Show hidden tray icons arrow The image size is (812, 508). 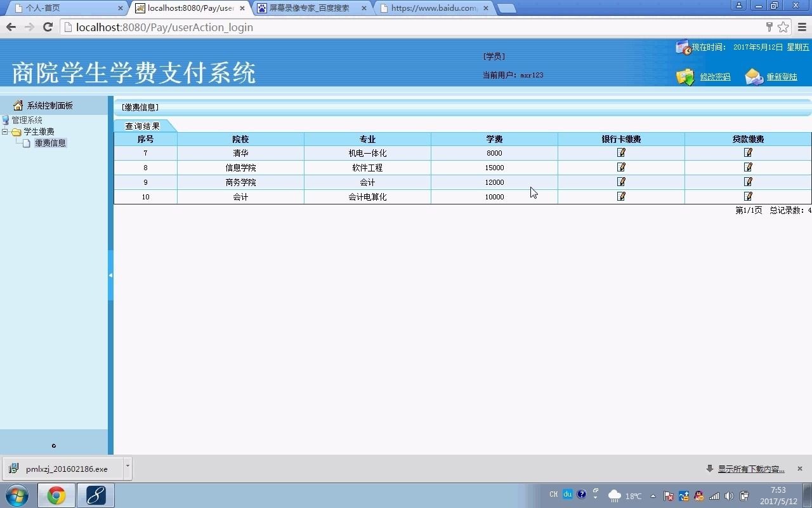pos(653,496)
